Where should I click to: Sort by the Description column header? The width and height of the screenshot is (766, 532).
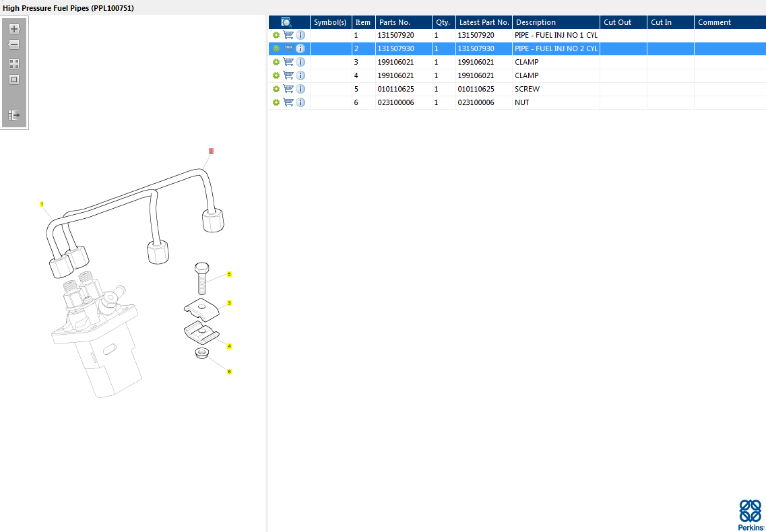[x=556, y=22]
